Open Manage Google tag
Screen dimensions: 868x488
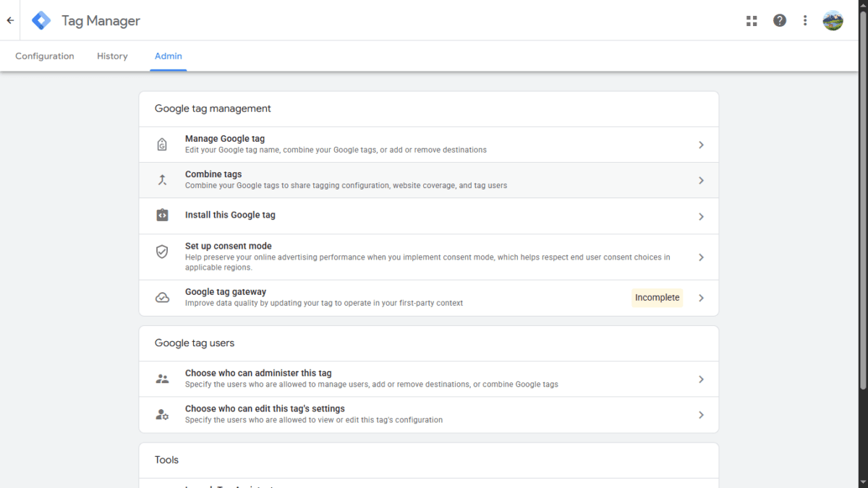click(x=429, y=145)
